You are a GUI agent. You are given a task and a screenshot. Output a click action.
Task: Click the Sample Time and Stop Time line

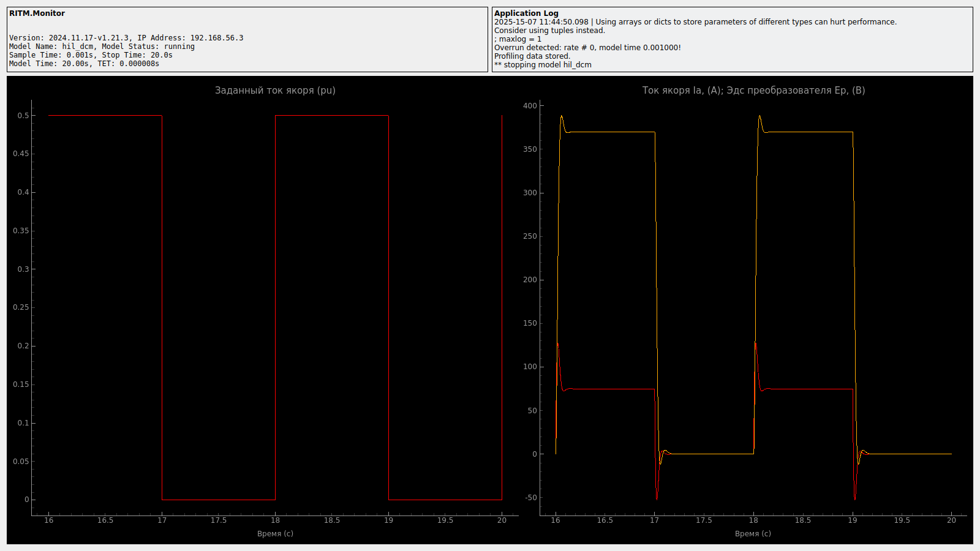tap(91, 55)
